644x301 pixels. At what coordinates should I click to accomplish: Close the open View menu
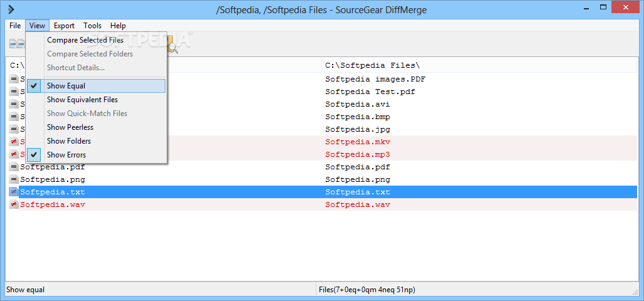[37, 26]
